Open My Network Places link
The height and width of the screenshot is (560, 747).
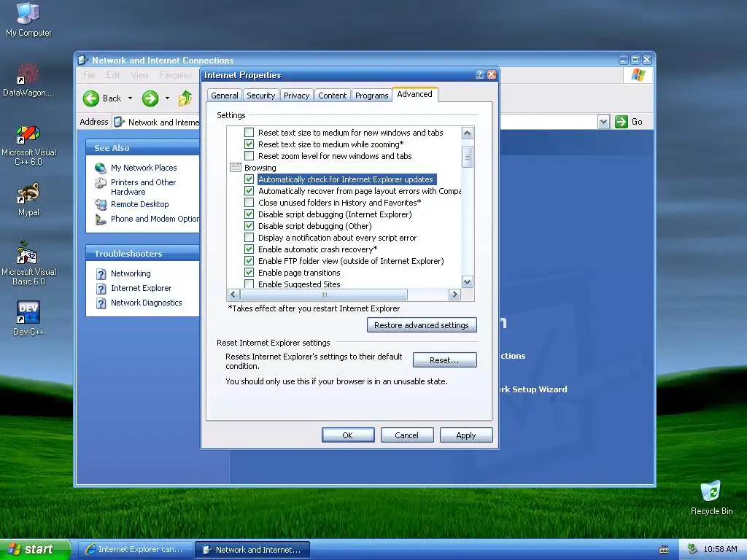pyautogui.click(x=144, y=168)
